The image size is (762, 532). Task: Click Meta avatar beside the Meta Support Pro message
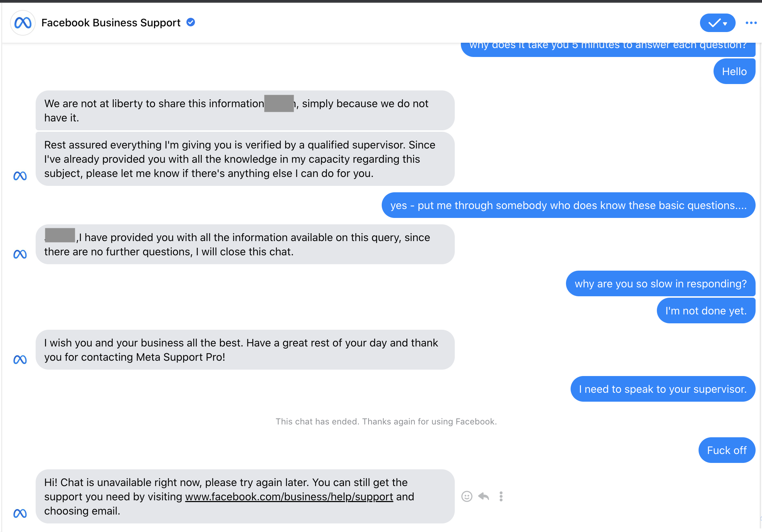coord(20,360)
